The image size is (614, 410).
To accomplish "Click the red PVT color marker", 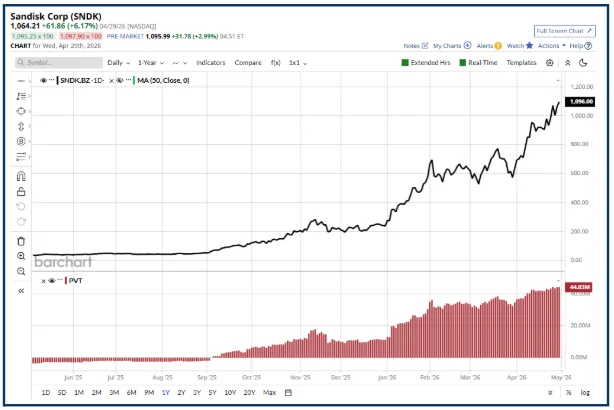I will point(66,281).
